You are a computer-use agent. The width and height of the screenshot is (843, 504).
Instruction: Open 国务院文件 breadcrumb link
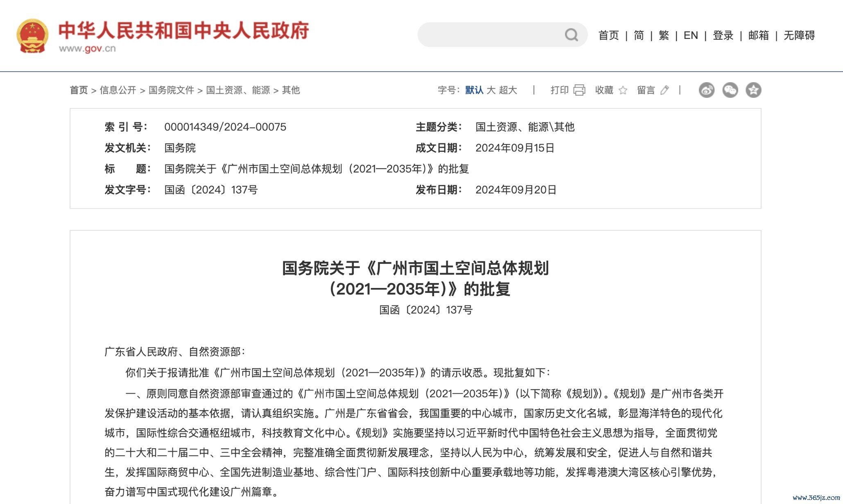pos(171,90)
